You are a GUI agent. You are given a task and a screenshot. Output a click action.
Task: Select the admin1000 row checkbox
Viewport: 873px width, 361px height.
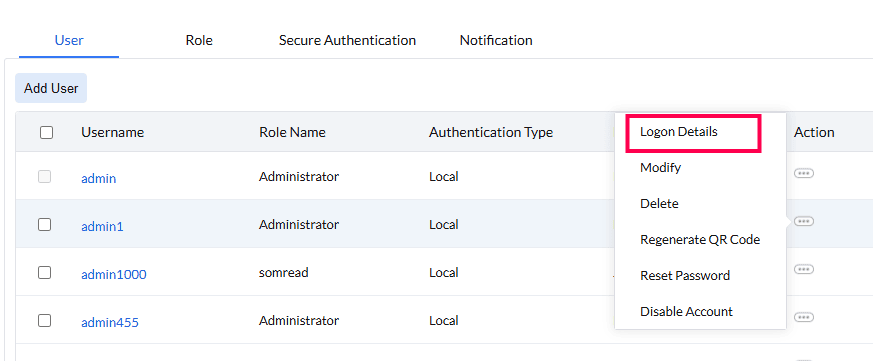pos(45,272)
